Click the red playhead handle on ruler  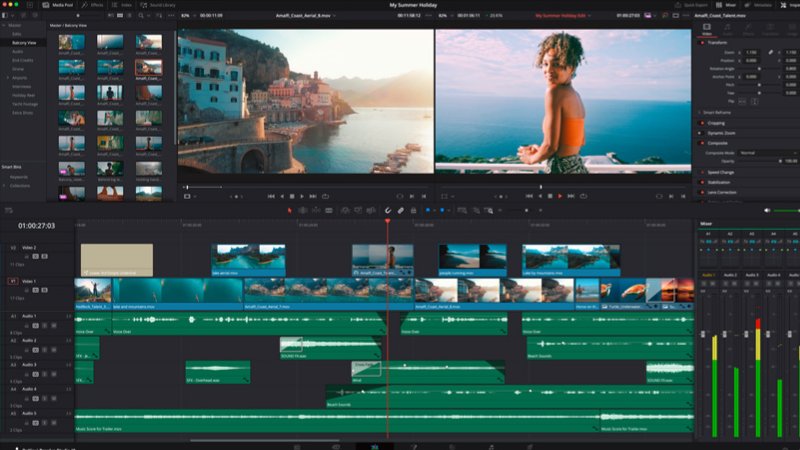click(387, 221)
